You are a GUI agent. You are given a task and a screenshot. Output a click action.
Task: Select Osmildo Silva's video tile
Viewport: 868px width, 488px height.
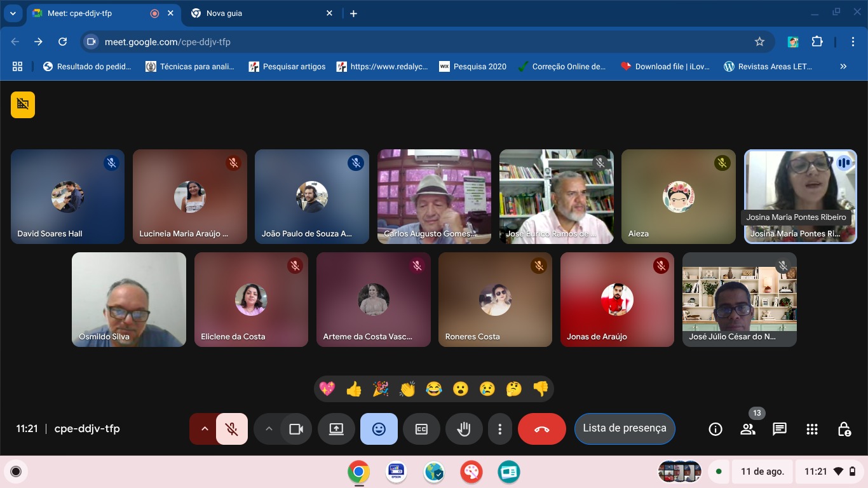coord(129,299)
